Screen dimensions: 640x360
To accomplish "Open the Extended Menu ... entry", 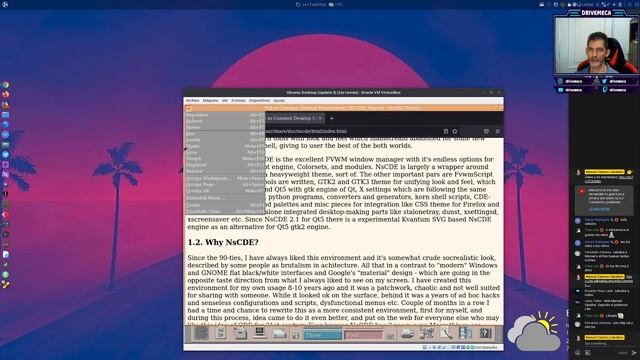I will (x=225, y=198).
